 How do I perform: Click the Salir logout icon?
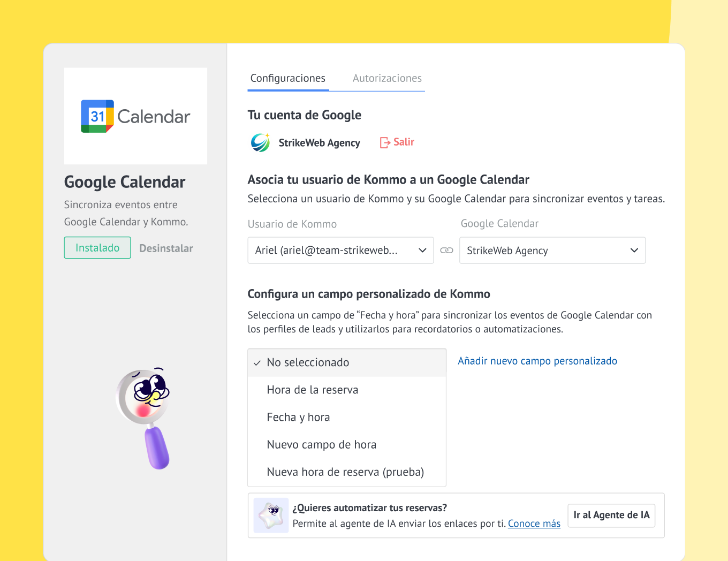(x=385, y=142)
